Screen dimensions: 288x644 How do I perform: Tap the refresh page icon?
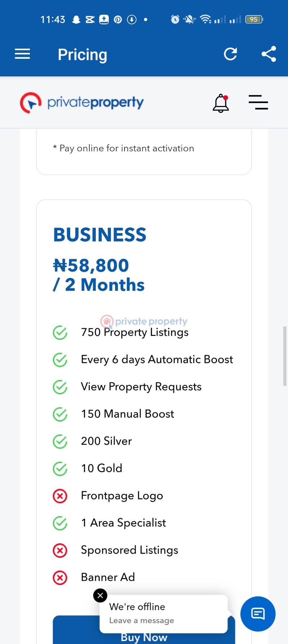230,54
